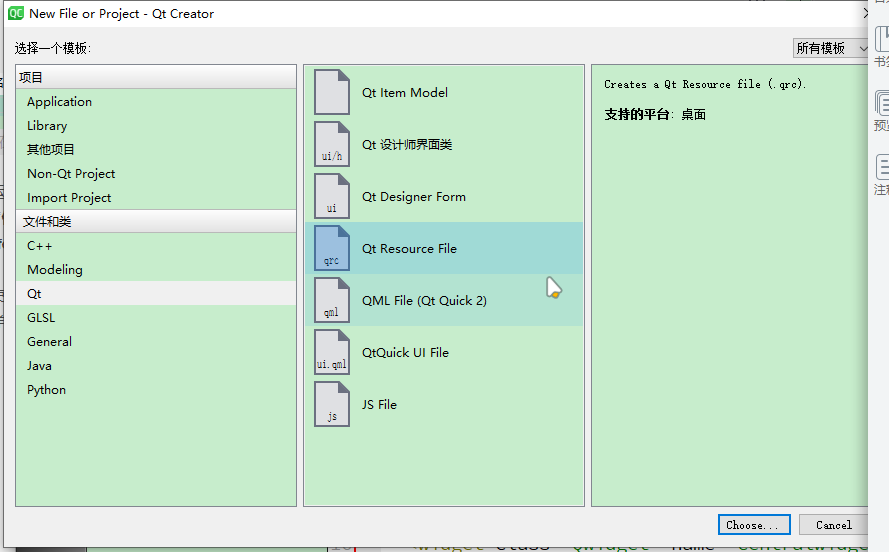
Task: Select Modeling category
Action: (x=156, y=269)
